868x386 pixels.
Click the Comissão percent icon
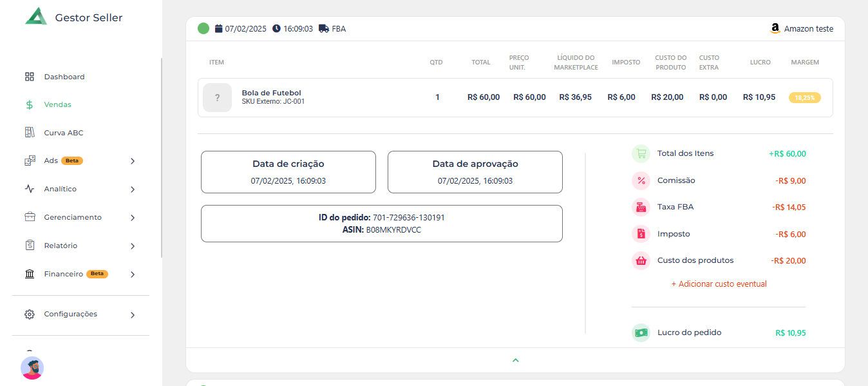coord(641,180)
